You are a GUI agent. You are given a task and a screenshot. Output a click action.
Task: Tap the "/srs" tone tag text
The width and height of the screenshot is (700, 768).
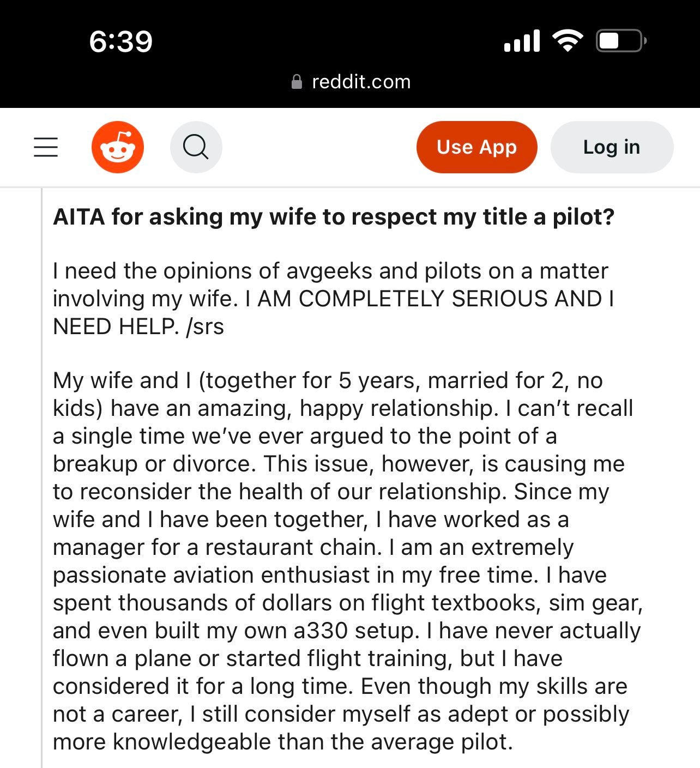click(x=205, y=327)
